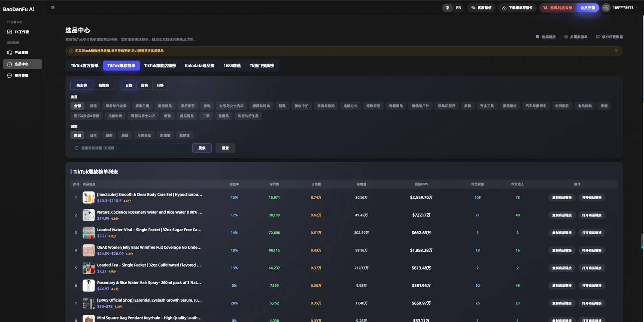Select the 热推榜 ranking toggle

point(104,86)
